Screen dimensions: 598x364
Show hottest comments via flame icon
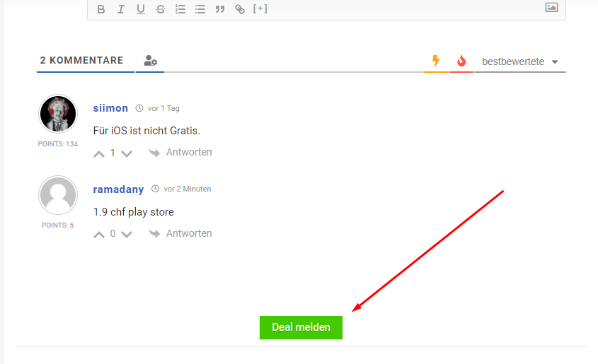click(x=461, y=61)
